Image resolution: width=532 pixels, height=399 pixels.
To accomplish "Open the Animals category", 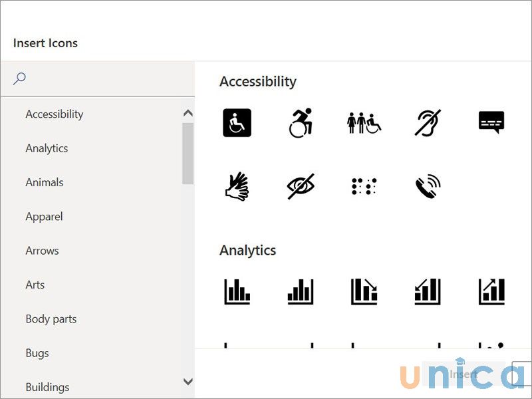I will [x=45, y=182].
